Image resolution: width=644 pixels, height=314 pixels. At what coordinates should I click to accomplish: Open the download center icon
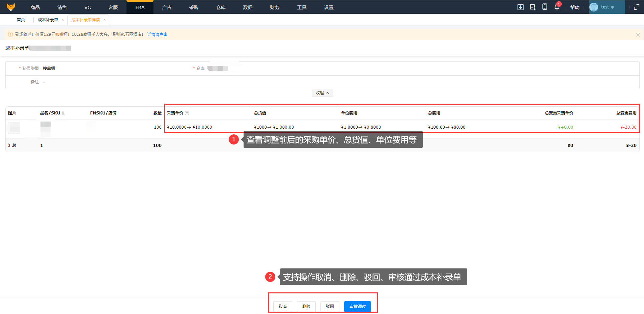(x=521, y=7)
